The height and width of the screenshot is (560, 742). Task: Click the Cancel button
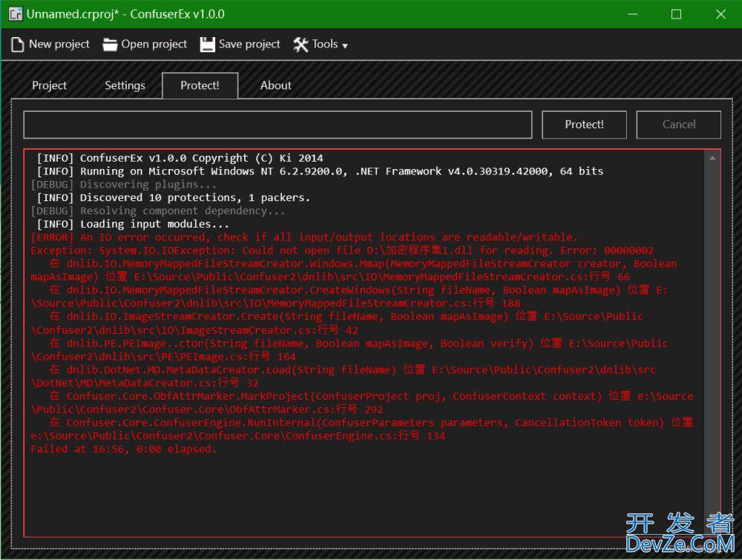pos(679,125)
